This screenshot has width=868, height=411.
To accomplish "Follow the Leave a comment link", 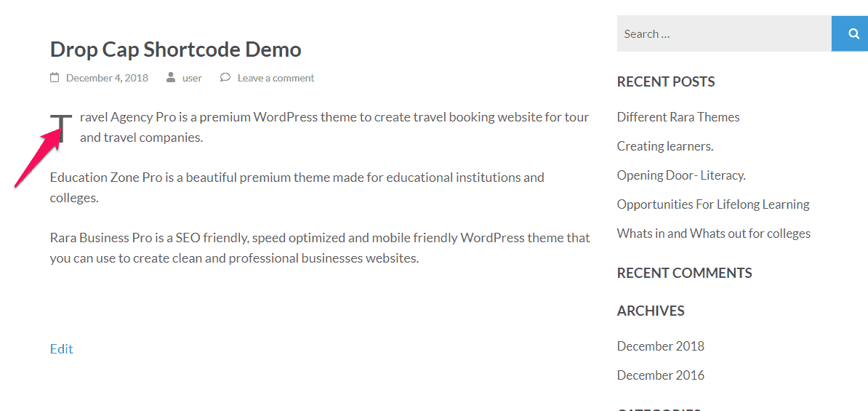I will (276, 78).
